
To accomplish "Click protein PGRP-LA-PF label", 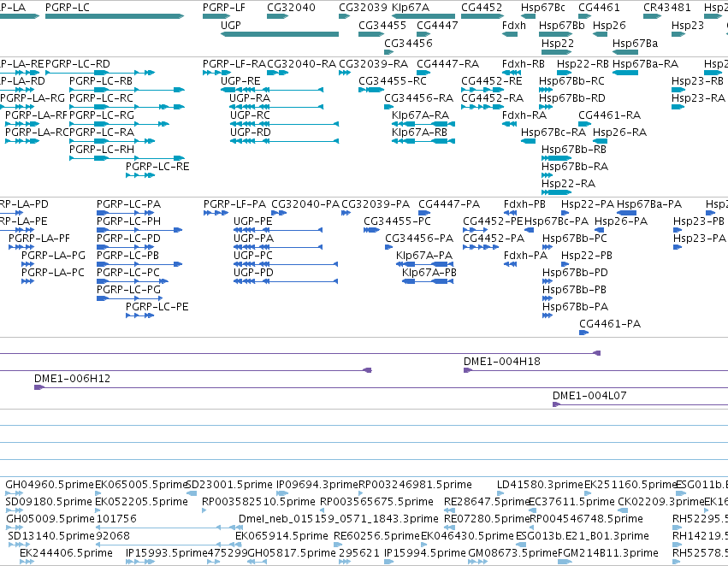I will [39, 239].
